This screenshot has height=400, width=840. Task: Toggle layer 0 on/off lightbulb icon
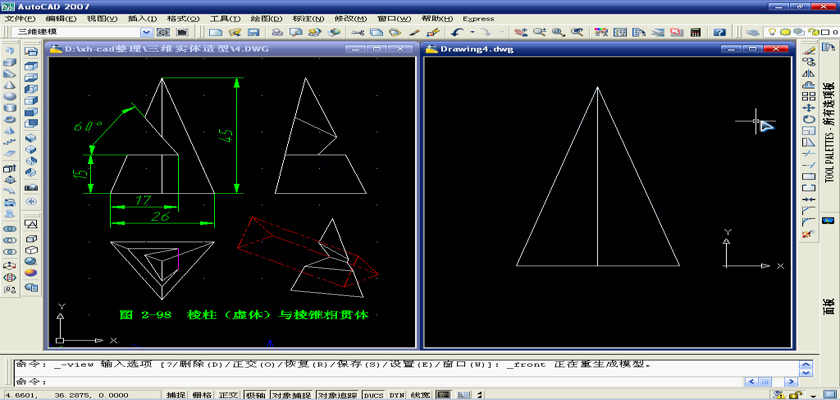point(772,32)
